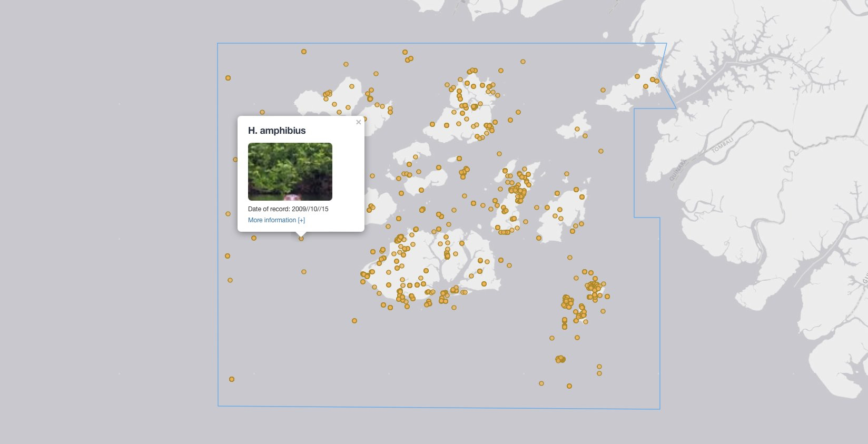Click the QUINARA region label on the map
Image resolution: width=868 pixels, height=444 pixels.
point(678,170)
